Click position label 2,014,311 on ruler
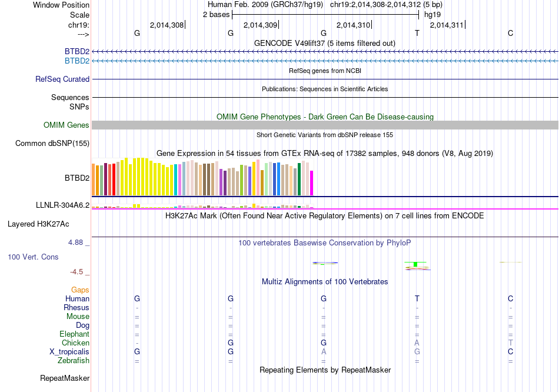 [447, 25]
